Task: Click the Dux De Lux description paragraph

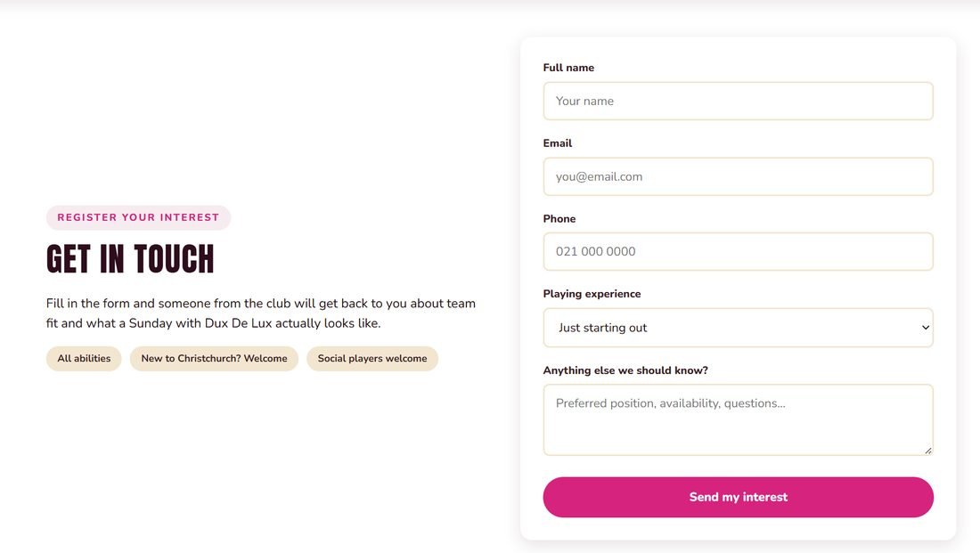Action: pos(261,313)
